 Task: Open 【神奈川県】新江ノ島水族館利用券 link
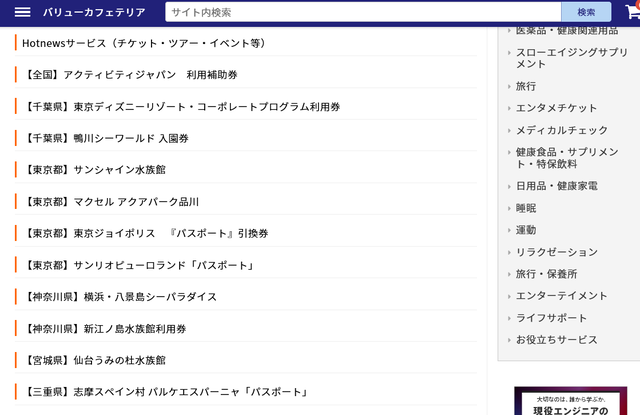(x=104, y=328)
